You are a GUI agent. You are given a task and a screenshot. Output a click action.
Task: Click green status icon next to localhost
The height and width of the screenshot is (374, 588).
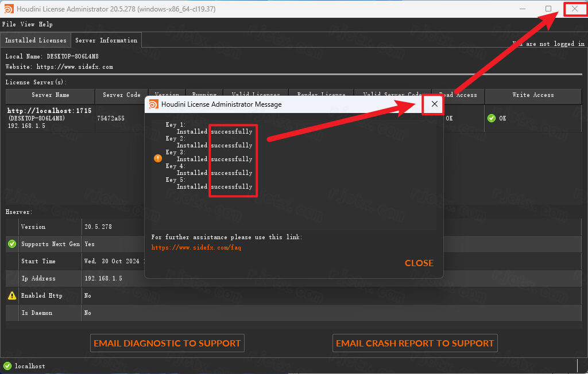pyautogui.click(x=7, y=366)
